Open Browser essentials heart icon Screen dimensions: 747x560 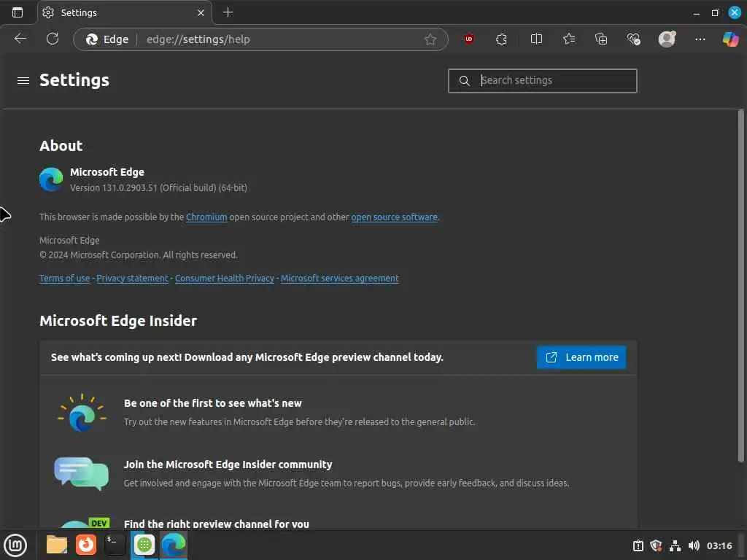634,39
